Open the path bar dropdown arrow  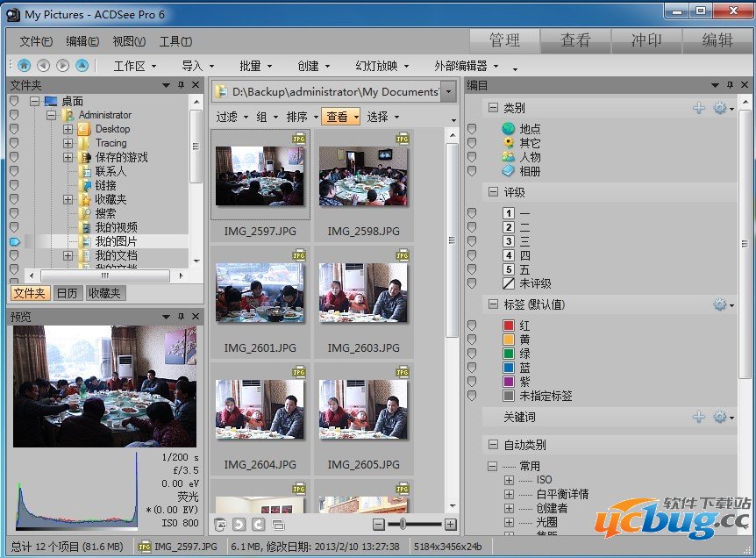[x=448, y=91]
